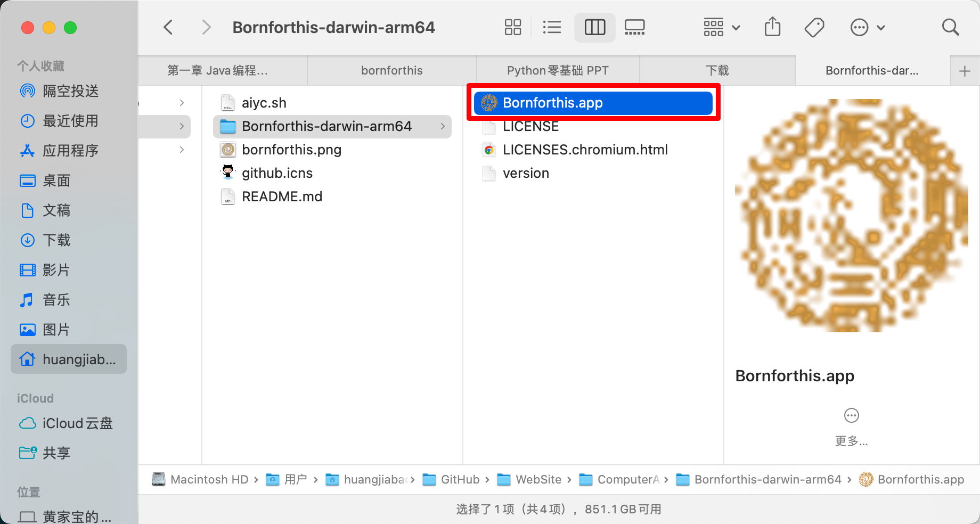Click huangjiaba in the path bar

click(366, 480)
